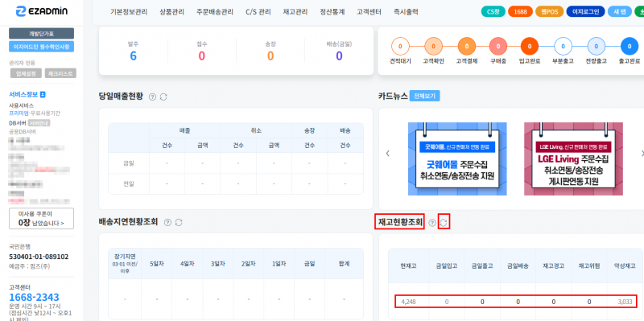The height and width of the screenshot is (321, 644).
Task: Click the 합계 column header
Action: [345, 264]
